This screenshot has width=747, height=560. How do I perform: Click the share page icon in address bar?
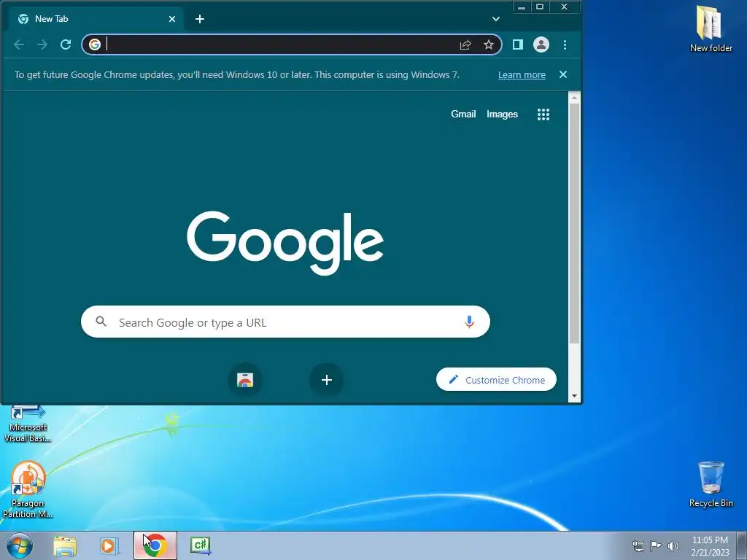465,44
